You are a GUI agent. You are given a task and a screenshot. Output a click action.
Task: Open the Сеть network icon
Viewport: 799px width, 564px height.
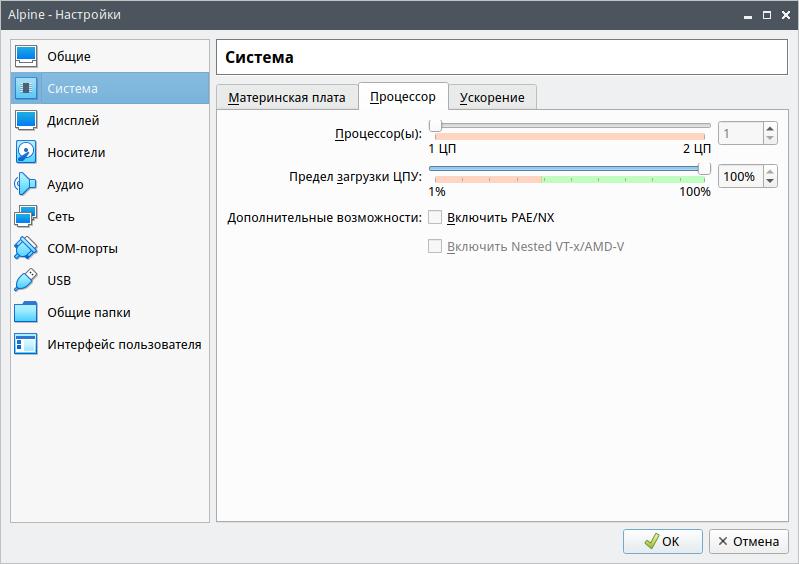(25, 217)
